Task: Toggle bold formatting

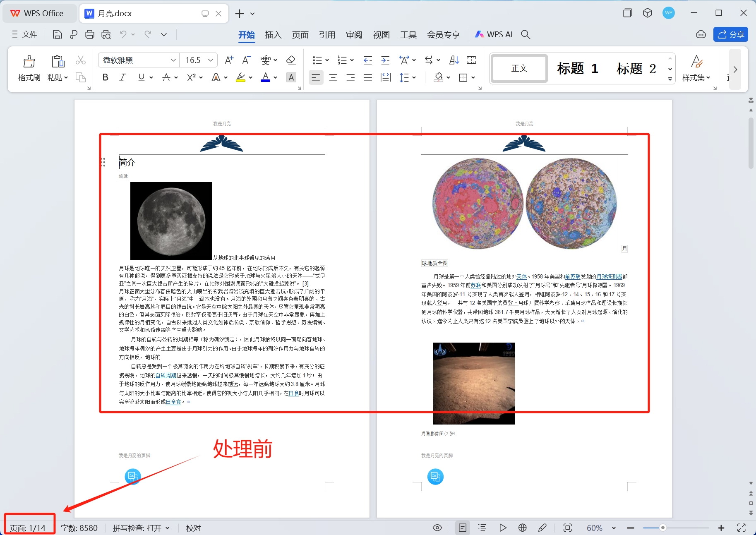Action: (x=105, y=77)
